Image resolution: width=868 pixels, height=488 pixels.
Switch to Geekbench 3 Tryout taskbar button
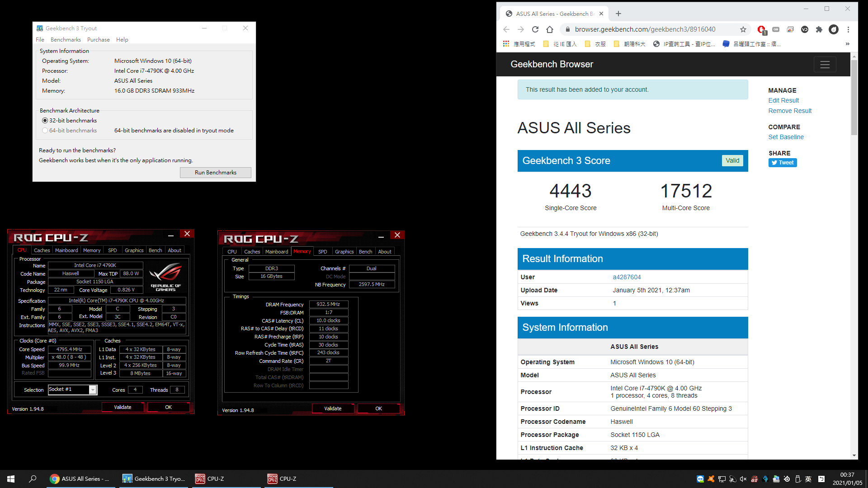[x=154, y=479]
